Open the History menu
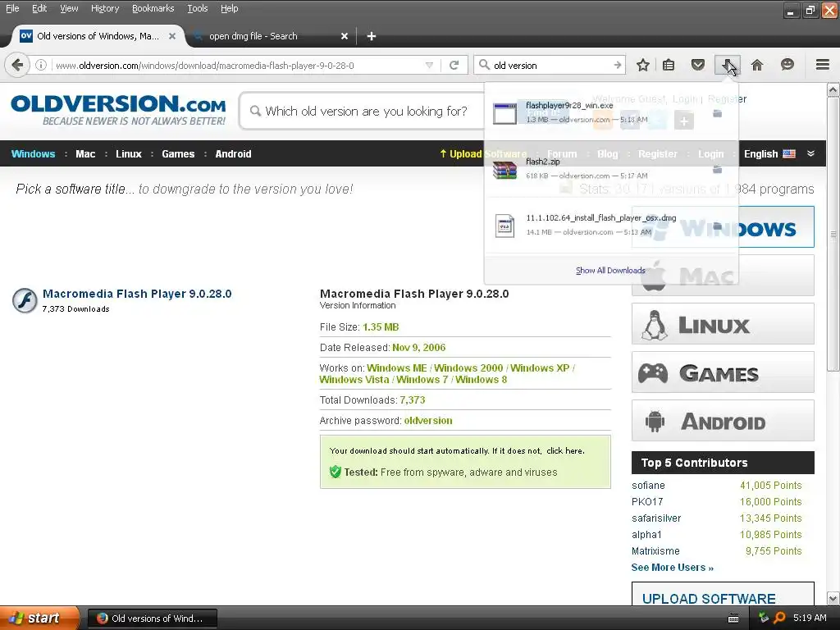 [x=104, y=8]
